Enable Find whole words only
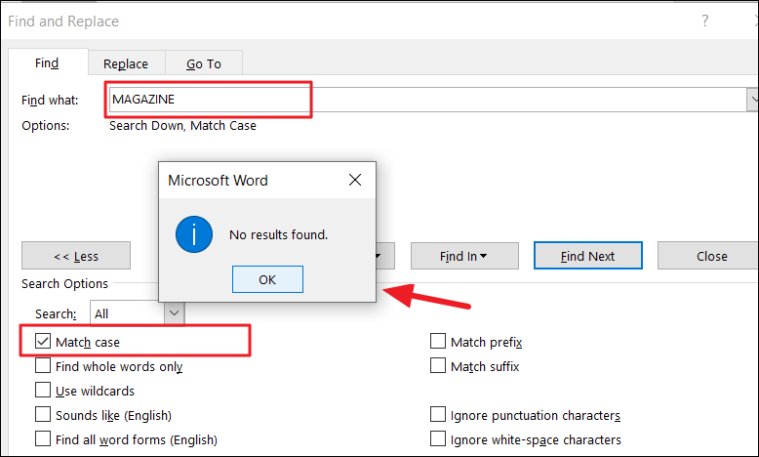759x457 pixels. 43,365
